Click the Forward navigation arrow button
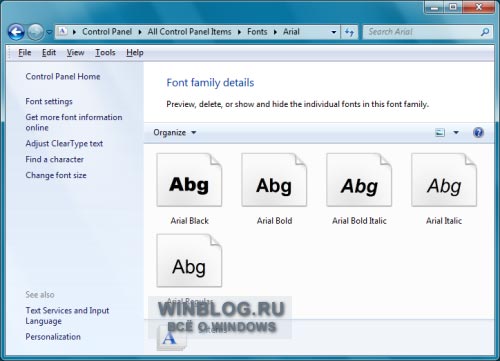This screenshot has height=361, width=500. click(35, 32)
